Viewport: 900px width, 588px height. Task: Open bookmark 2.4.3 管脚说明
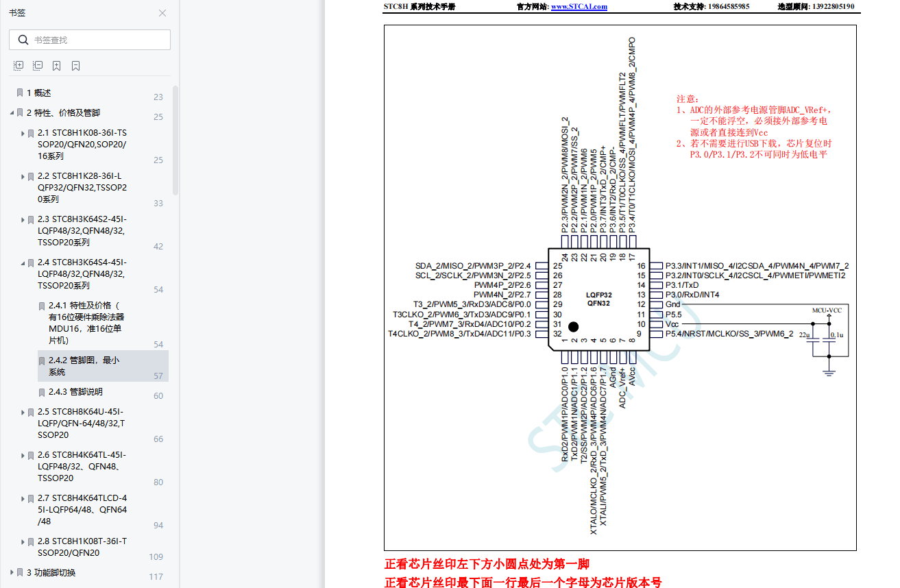(75, 392)
